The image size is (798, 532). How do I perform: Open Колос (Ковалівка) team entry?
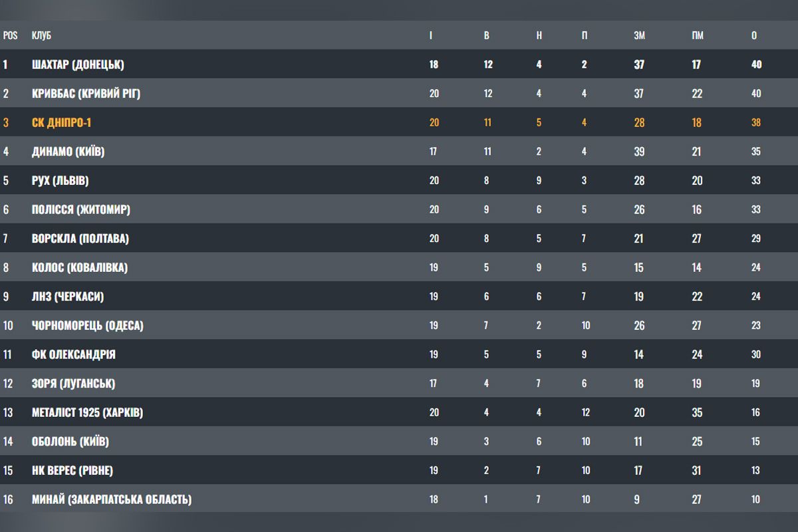[80, 267]
